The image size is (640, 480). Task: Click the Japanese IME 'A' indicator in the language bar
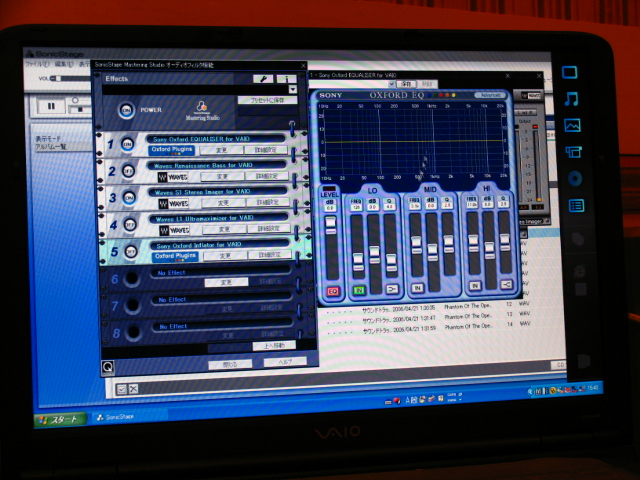tap(408, 401)
